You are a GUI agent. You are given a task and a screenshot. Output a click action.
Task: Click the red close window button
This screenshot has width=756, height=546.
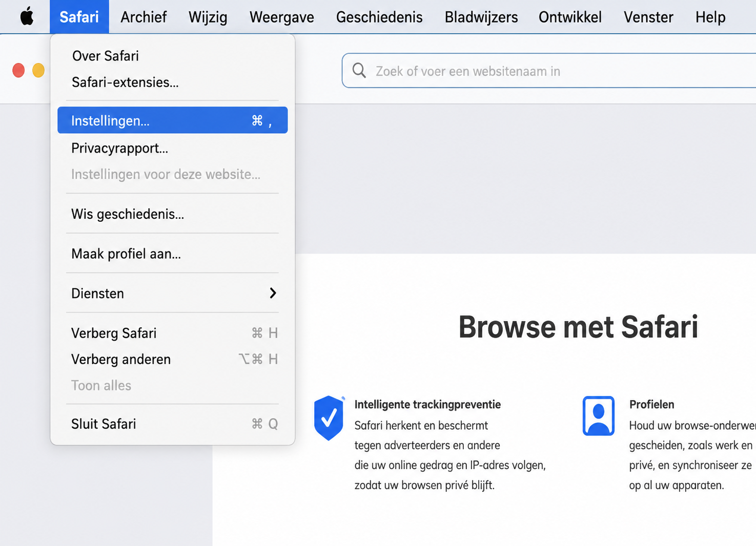(18, 70)
